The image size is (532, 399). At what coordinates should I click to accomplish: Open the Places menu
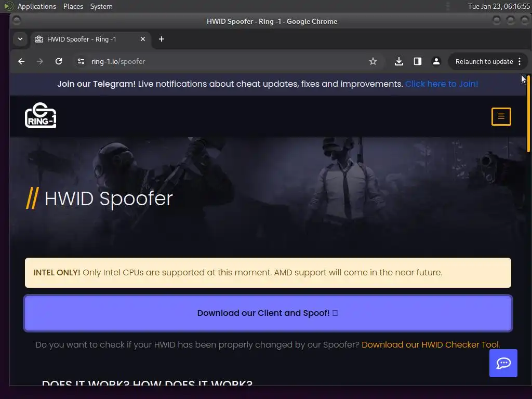pyautogui.click(x=73, y=6)
